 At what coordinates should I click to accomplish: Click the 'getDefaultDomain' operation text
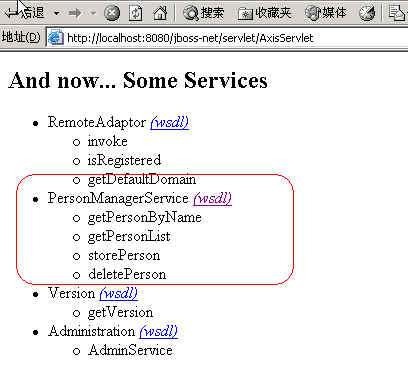pyautogui.click(x=142, y=179)
